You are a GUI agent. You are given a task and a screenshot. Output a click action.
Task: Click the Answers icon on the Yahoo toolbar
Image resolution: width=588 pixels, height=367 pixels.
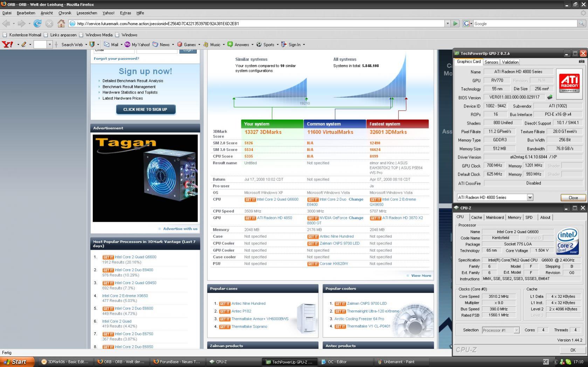click(x=230, y=44)
